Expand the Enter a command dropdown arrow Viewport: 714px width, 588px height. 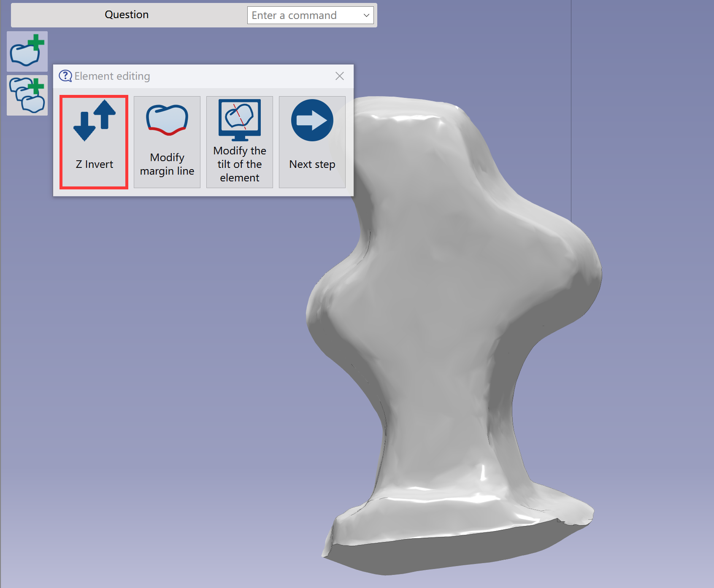point(366,16)
